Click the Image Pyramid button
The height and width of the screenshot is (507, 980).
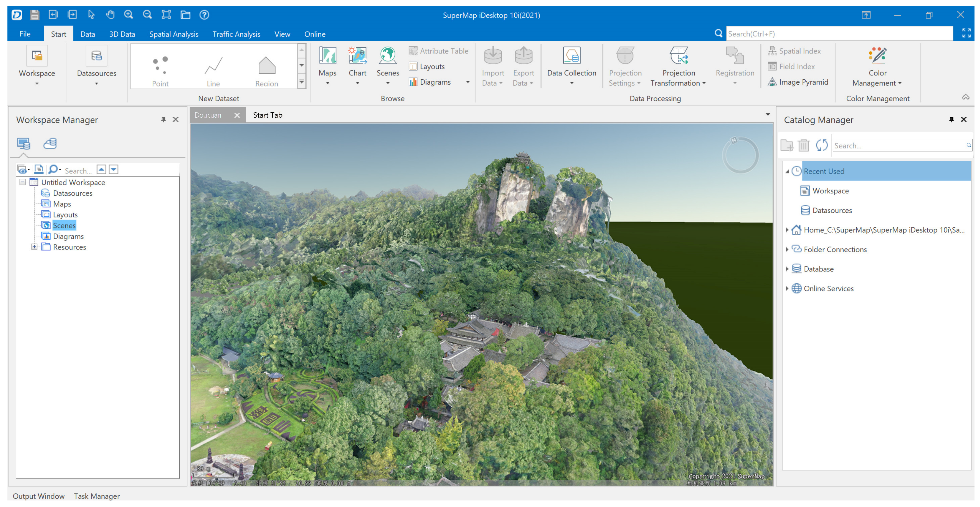click(798, 82)
